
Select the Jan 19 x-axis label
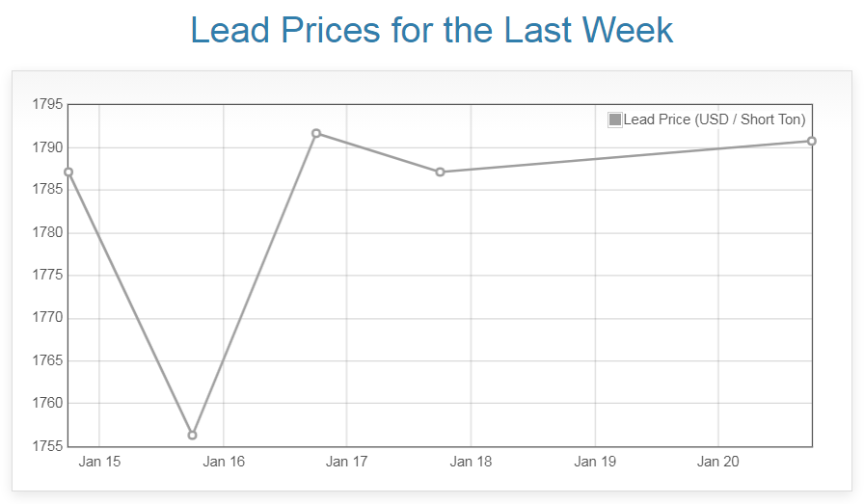[595, 463]
